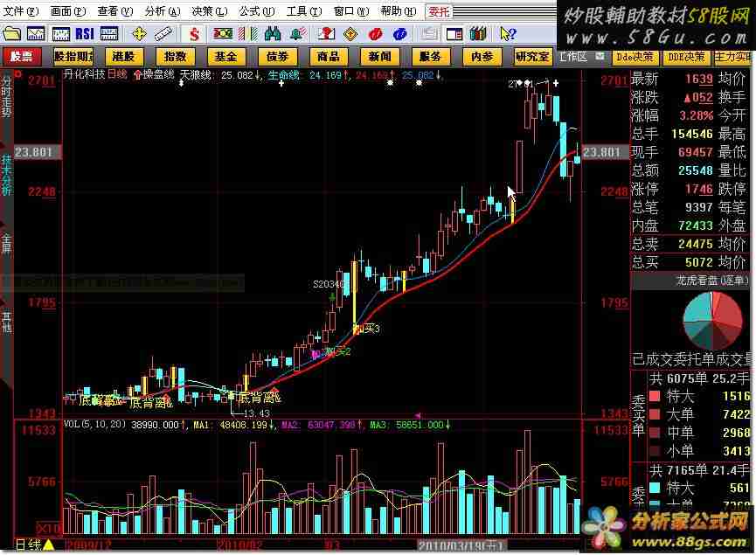Open the 窗口 menu
This screenshot has height=555, width=756.
(x=351, y=11)
